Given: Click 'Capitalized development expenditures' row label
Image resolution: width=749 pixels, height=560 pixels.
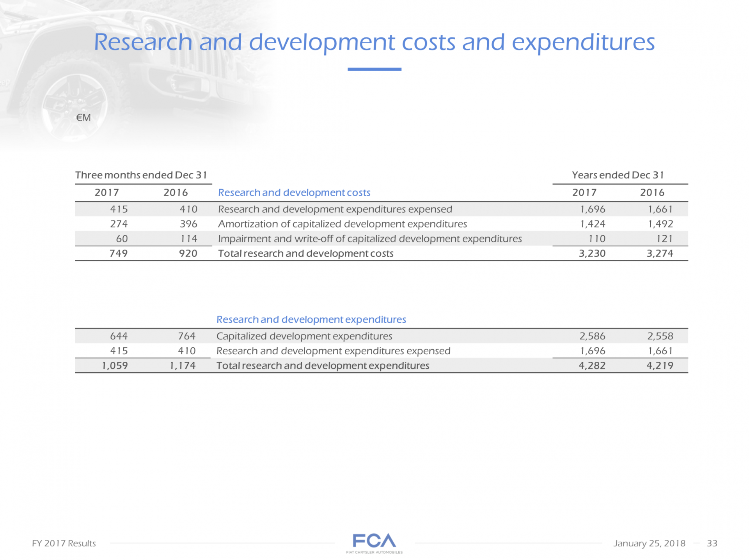Looking at the screenshot, I should [304, 336].
